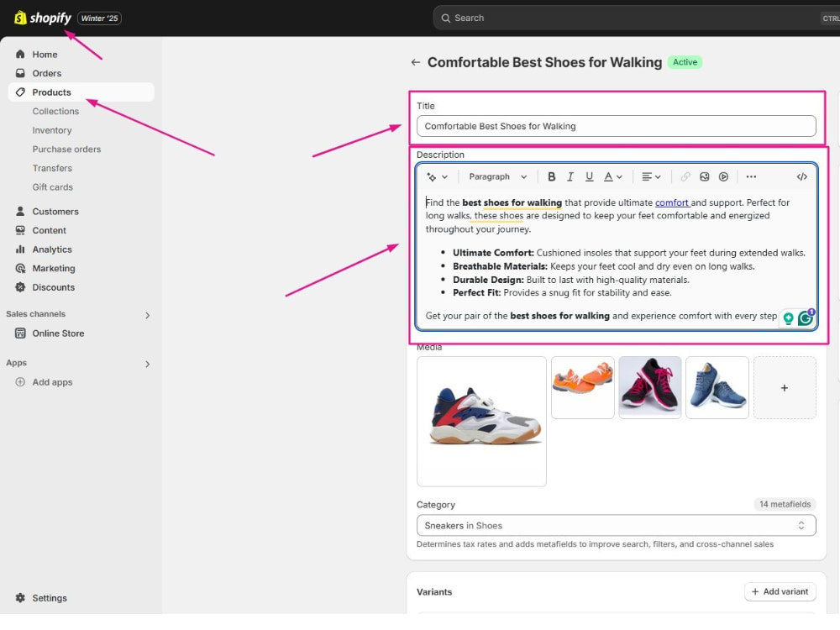
Task: Click the Marketing target icon
Action: coord(20,268)
